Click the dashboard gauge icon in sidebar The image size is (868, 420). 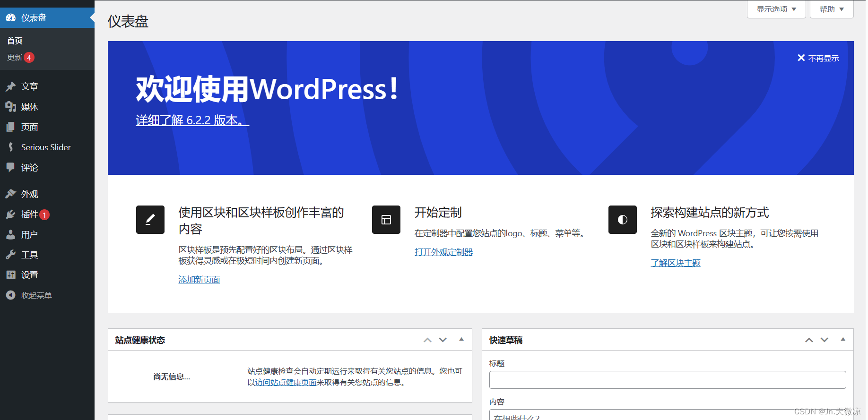coord(11,18)
